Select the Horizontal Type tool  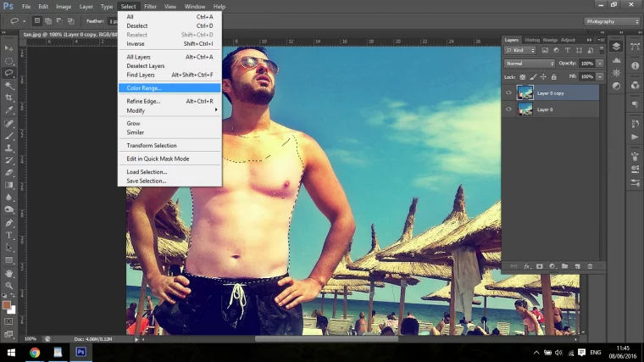[x=8, y=236]
